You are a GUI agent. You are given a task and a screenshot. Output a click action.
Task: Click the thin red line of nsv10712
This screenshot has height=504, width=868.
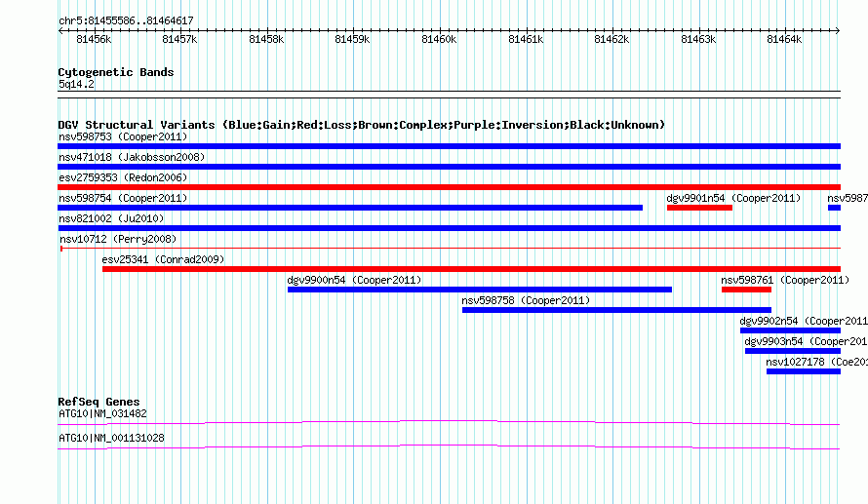click(451, 248)
